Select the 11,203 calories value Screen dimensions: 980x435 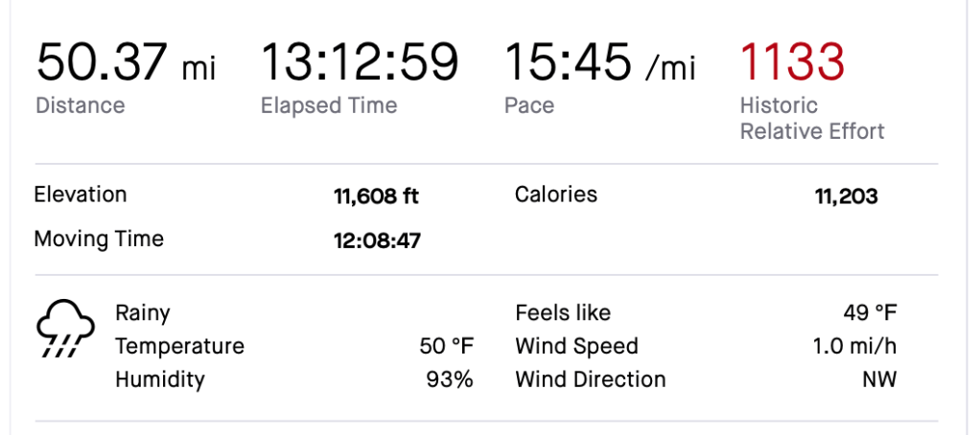click(846, 197)
